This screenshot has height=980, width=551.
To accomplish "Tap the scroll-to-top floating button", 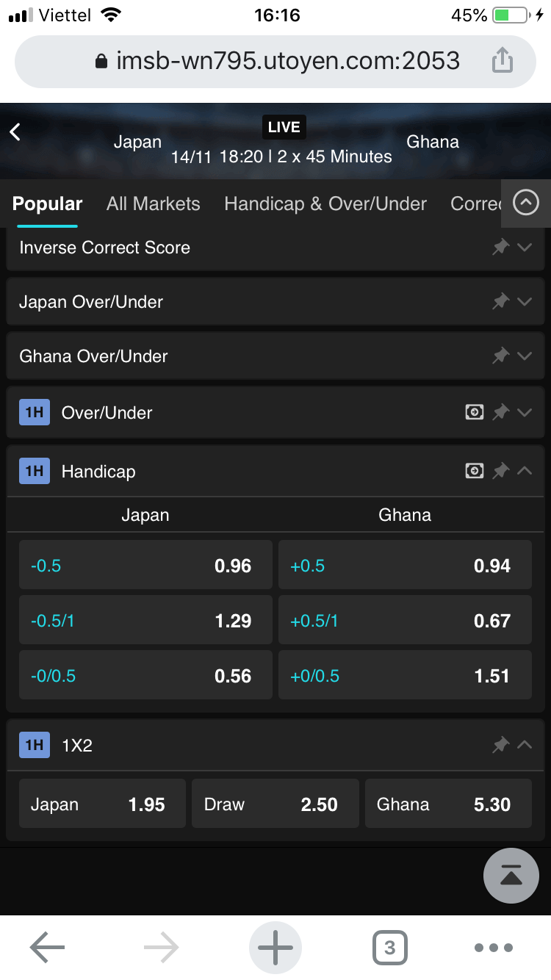I will pos(511,874).
